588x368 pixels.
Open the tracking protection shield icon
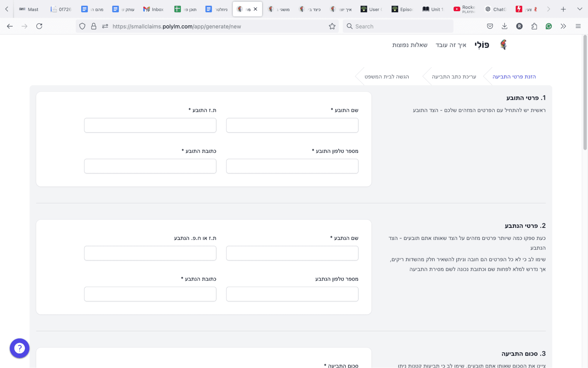[82, 26]
